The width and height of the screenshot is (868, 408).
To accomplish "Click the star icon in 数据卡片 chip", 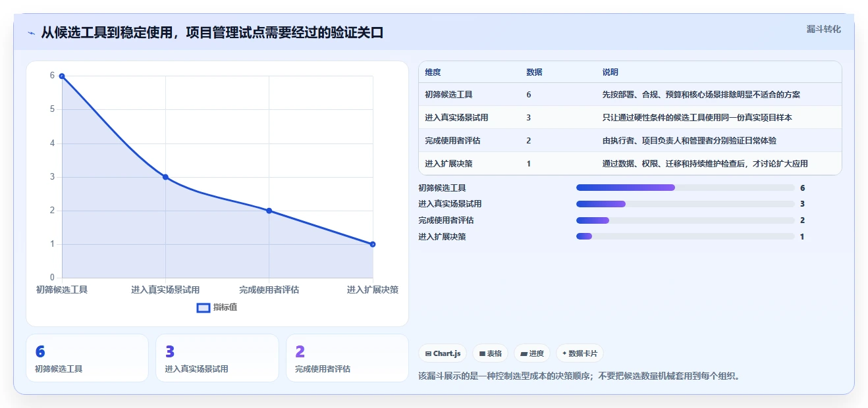I will click(x=564, y=353).
